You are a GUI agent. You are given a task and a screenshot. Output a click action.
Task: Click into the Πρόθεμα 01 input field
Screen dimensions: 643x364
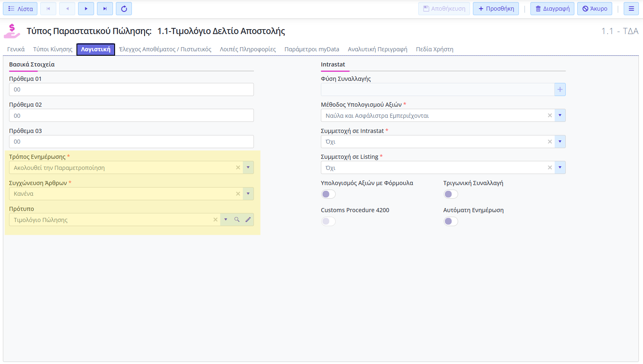tap(131, 89)
